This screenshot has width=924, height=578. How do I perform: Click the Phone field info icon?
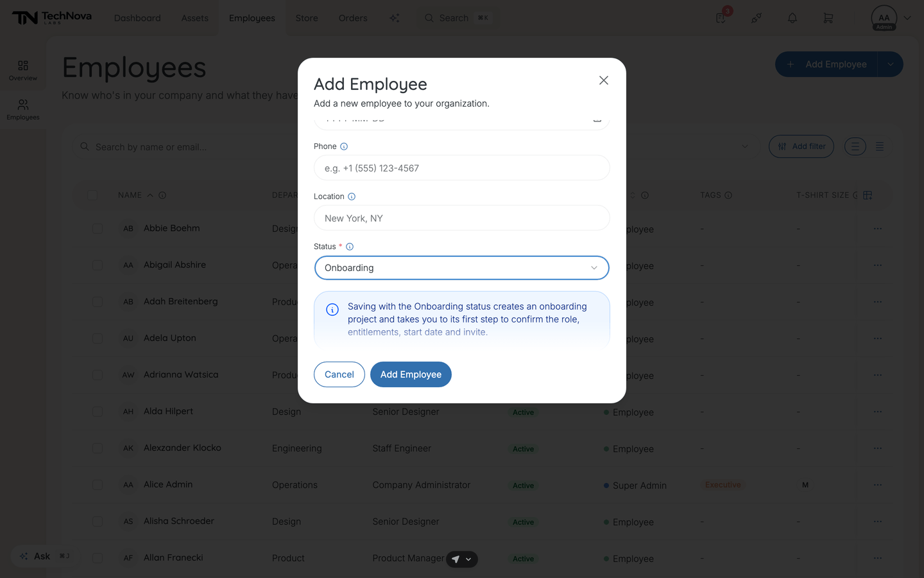click(x=344, y=146)
